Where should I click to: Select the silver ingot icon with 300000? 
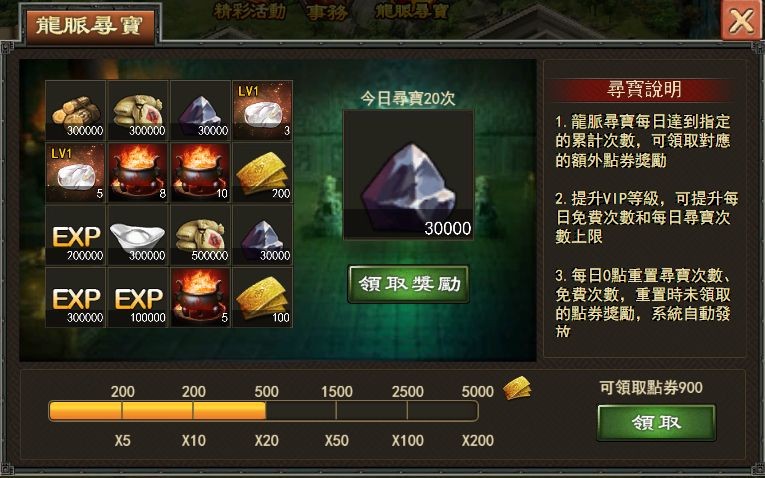coord(138,235)
